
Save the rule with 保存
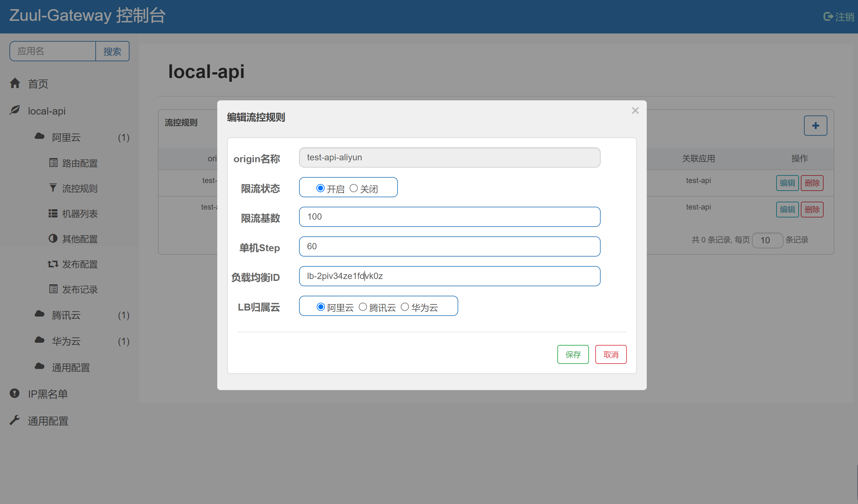tap(573, 354)
